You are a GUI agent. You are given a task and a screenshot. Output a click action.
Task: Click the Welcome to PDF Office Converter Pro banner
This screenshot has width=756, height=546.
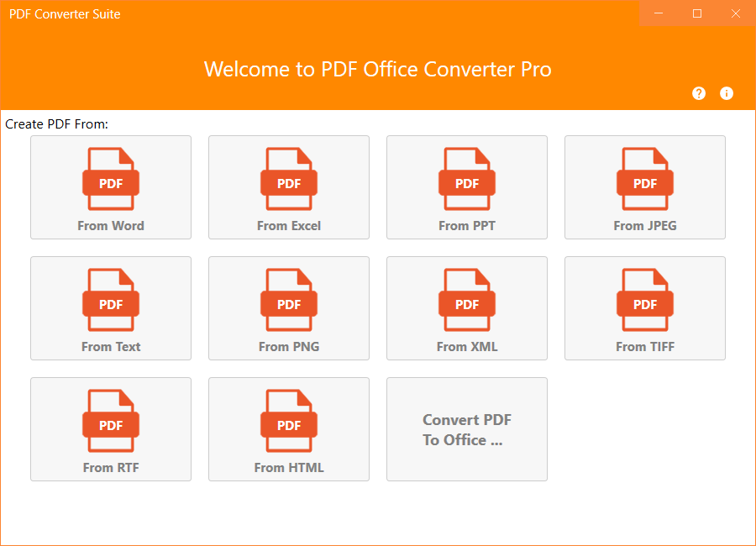point(378,70)
